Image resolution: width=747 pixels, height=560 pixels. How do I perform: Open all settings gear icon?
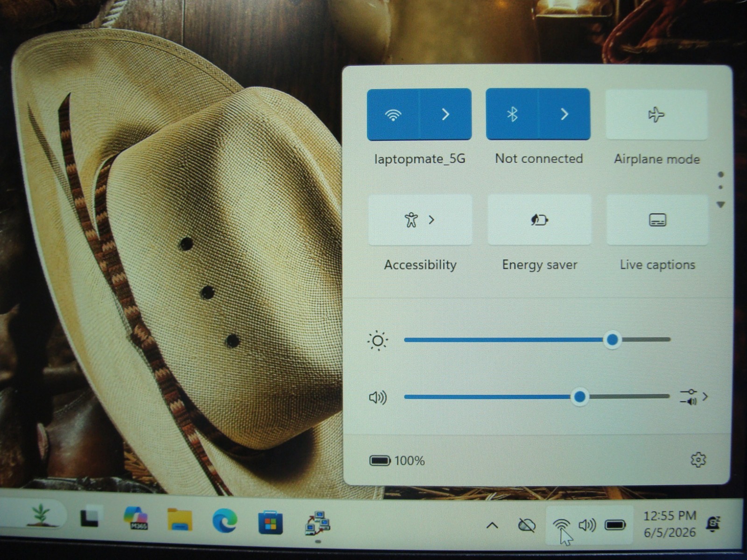coord(698,460)
